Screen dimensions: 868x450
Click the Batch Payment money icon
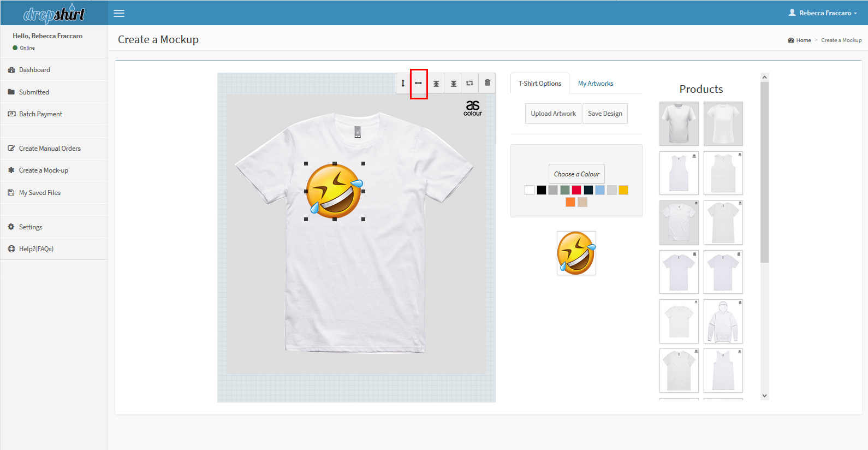pos(11,114)
